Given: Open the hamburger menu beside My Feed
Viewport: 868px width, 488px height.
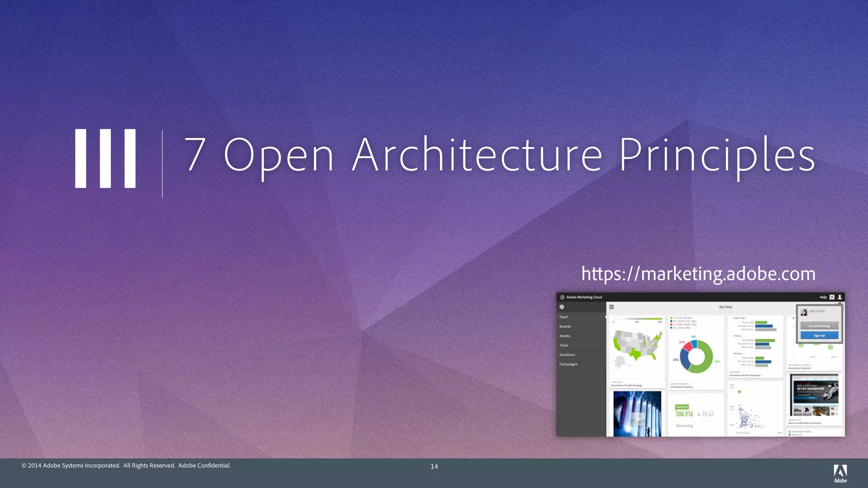Looking at the screenshot, I should pos(612,307).
